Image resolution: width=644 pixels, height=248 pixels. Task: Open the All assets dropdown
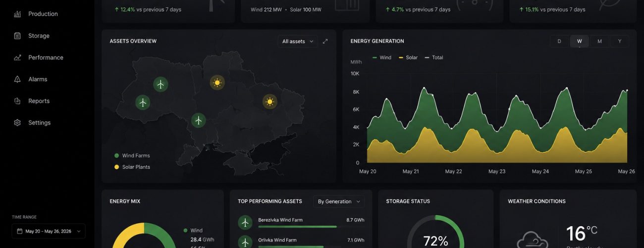pyautogui.click(x=298, y=41)
